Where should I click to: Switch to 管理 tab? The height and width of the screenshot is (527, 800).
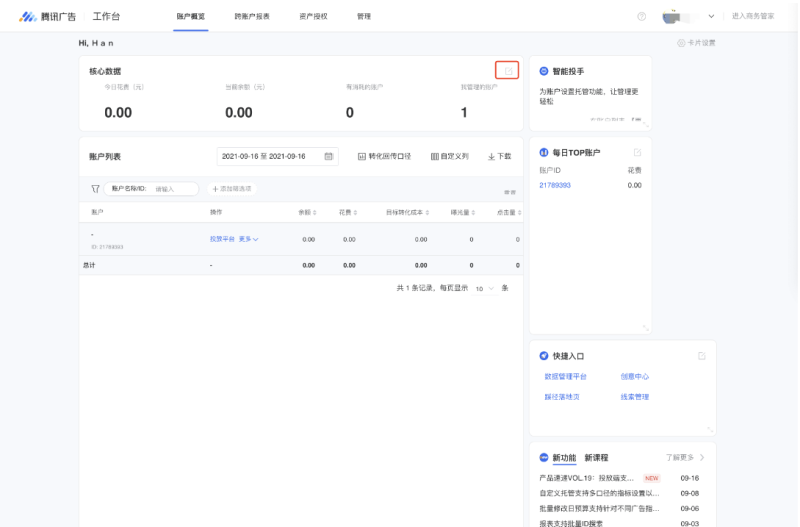click(x=364, y=16)
